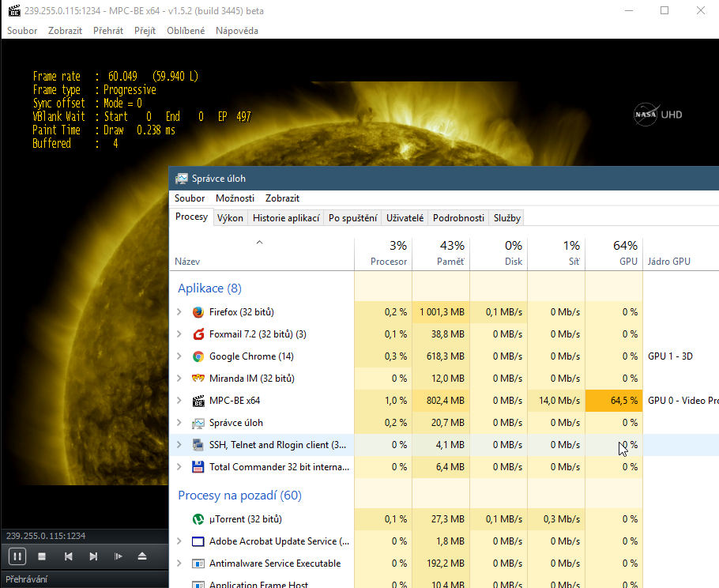This screenshot has height=588, width=719.
Task: Expand the Správce úloh process row
Action: pos(179,422)
